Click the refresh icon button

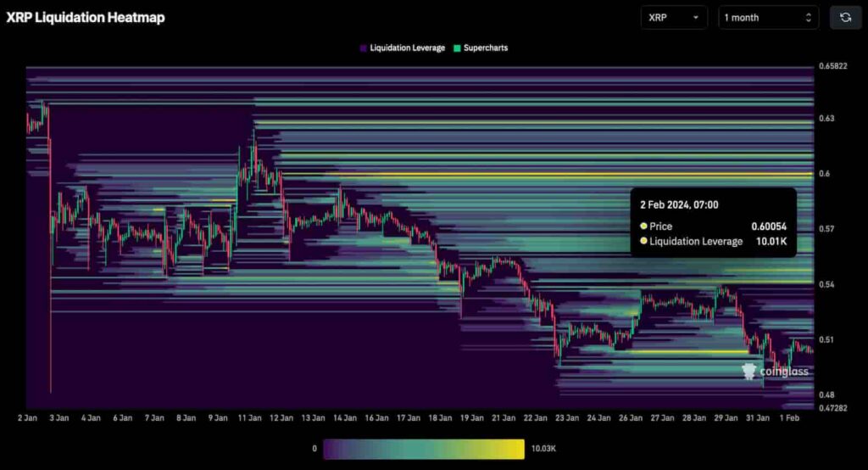pos(845,18)
